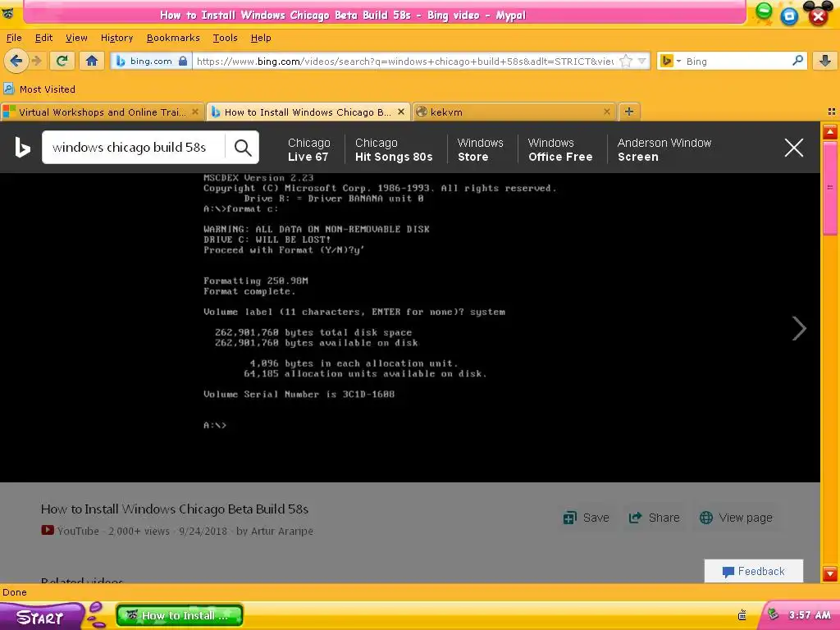This screenshot has height=630, width=840.
Task: Switch to the kekvm tab
Action: (514, 112)
